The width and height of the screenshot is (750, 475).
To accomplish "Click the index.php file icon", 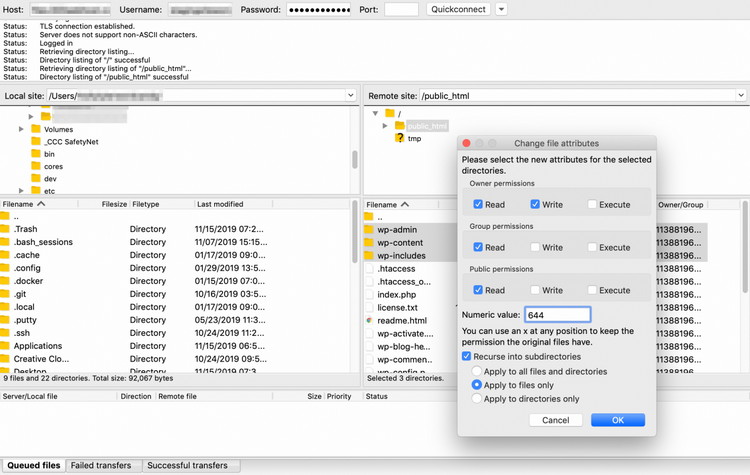I will click(369, 295).
